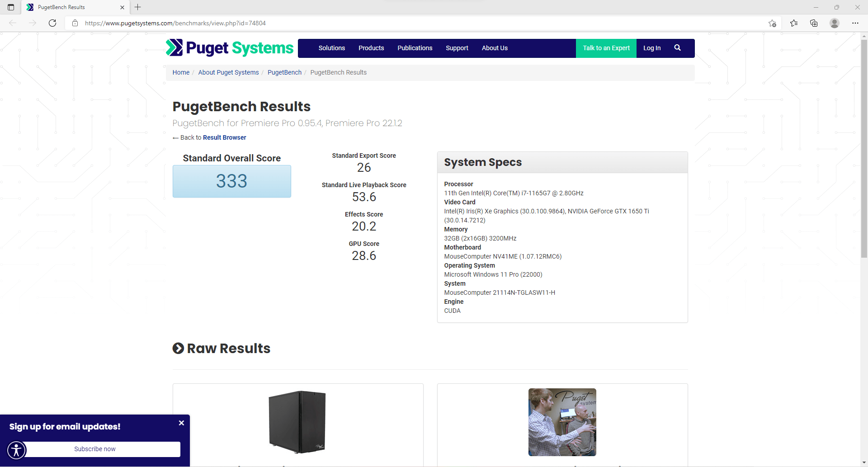
Task: Open a new browser tab
Action: coord(138,7)
